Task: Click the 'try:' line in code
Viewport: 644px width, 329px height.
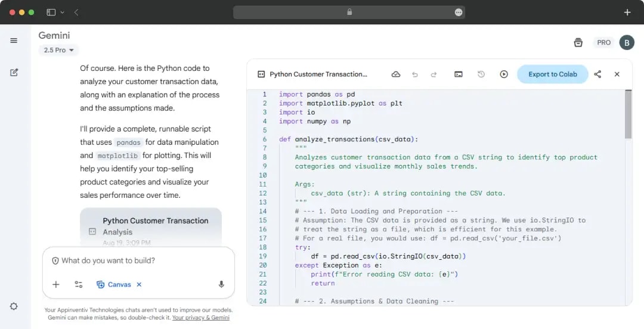Action: pyautogui.click(x=303, y=247)
